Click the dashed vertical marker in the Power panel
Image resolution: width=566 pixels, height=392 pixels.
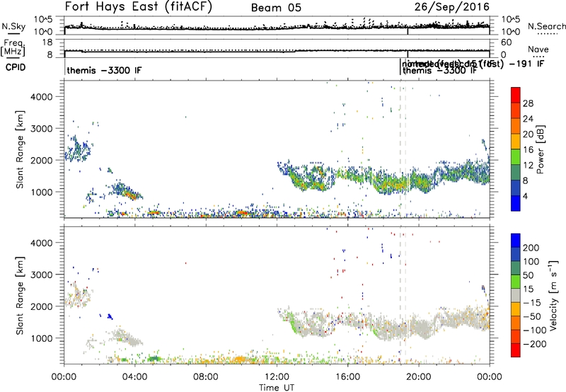point(400,149)
